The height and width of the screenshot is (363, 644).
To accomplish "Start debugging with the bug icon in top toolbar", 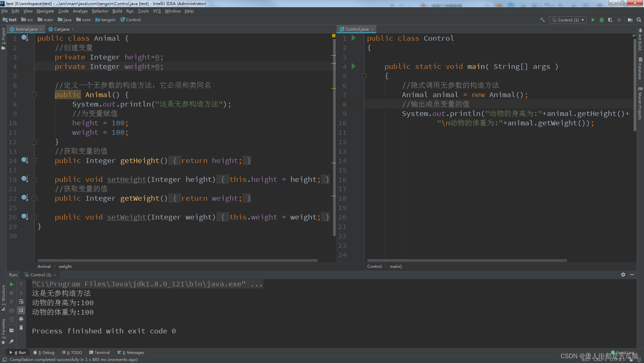I will tap(602, 20).
